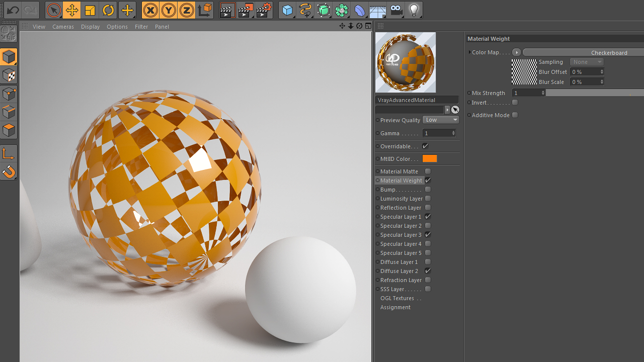Open the Preview Quality dropdown
Screen dimensions: 644x362
coord(441,120)
